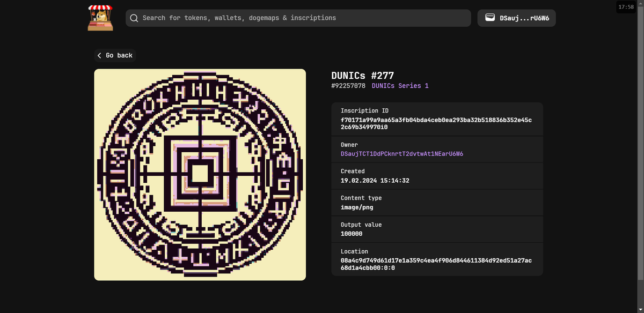Click the back chevron arrow icon

point(99,55)
